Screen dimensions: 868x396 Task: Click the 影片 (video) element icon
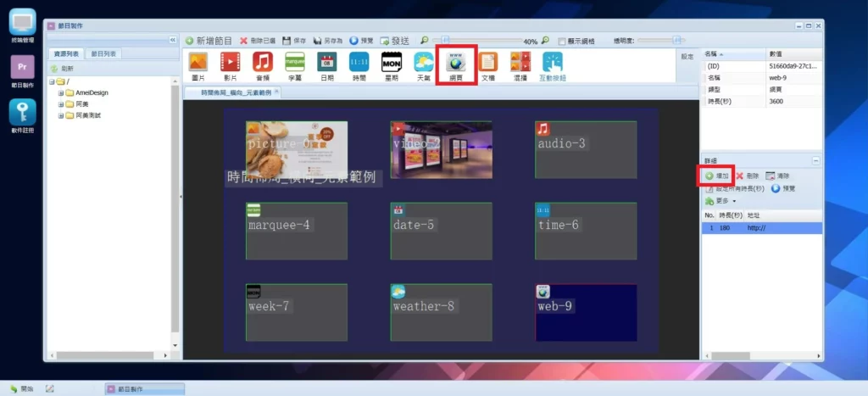[230, 63]
